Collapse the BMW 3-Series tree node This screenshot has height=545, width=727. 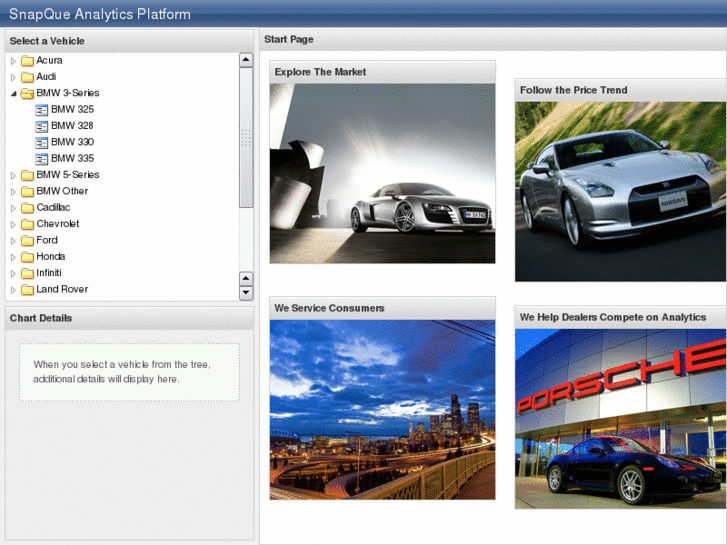[x=13, y=94]
